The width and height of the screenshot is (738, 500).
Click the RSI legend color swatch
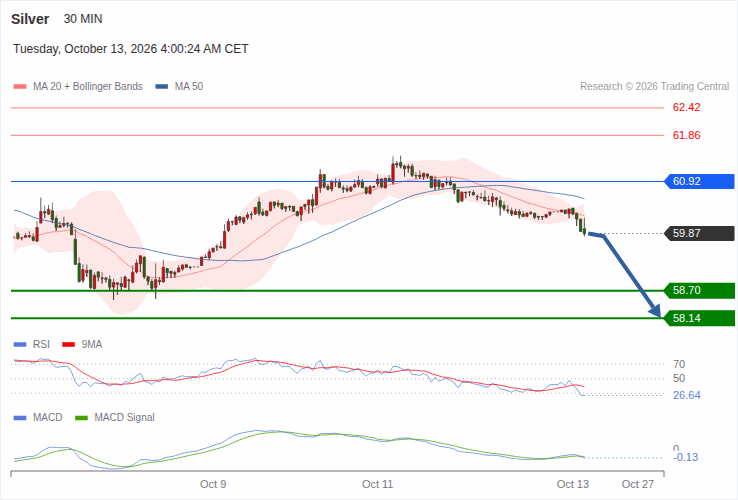tap(20, 345)
